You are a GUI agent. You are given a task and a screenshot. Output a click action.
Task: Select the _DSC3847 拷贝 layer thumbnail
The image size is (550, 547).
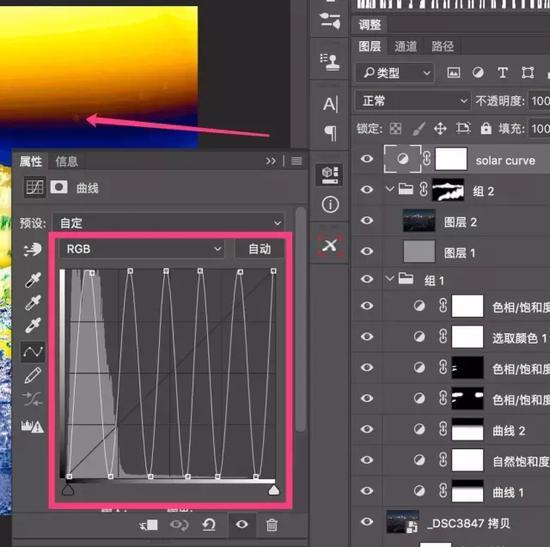pos(403,522)
